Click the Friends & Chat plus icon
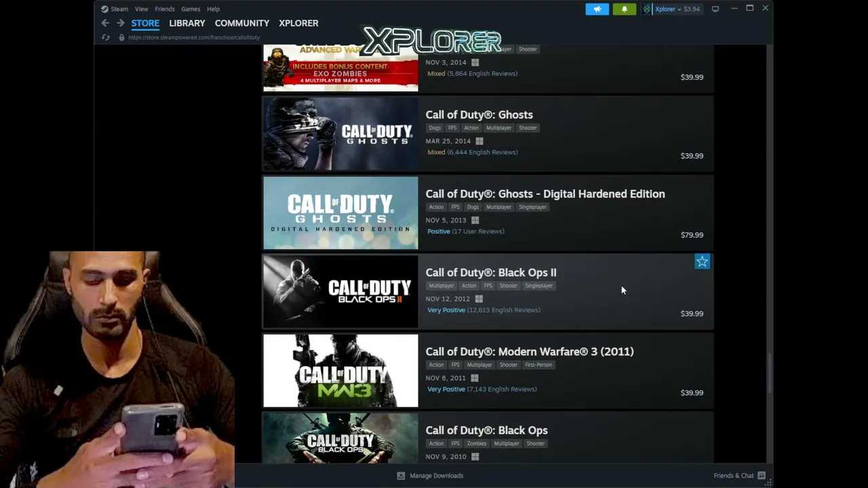This screenshot has width=868, height=488. tap(762, 476)
